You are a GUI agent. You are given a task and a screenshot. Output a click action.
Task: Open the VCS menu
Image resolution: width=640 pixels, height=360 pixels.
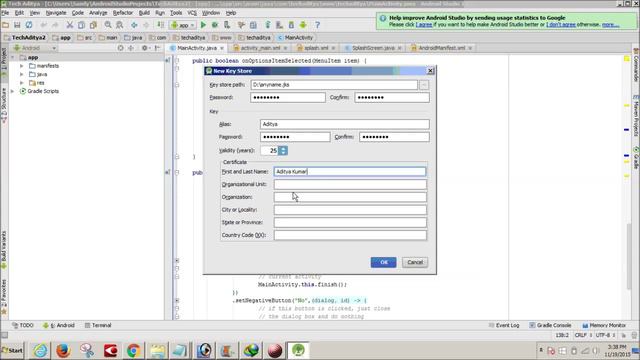pos(192,13)
